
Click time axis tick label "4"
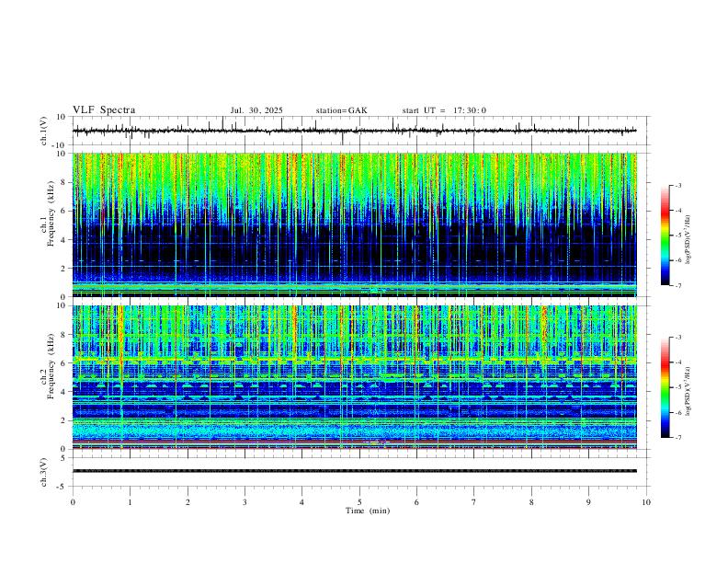[x=302, y=502]
